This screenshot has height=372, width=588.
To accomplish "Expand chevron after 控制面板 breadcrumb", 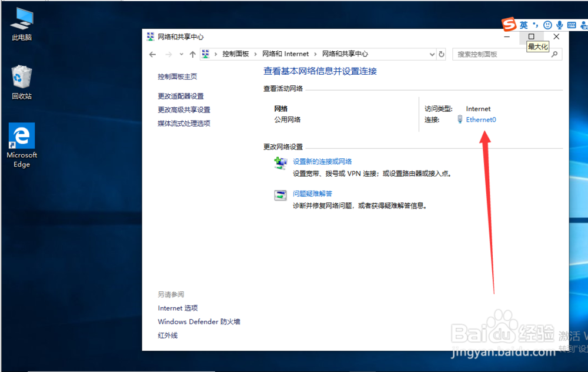I will click(x=255, y=54).
